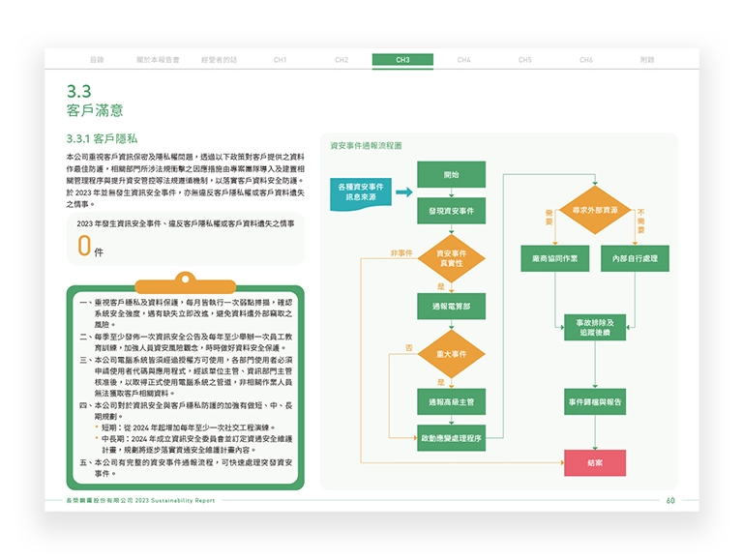Click the 通報電算部 flowchart step
Screen dimensions: 743x560
point(451,307)
